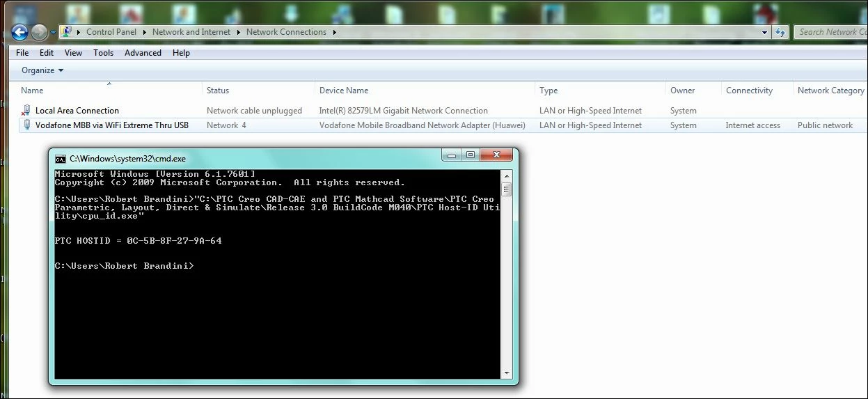
Task: Select Local Area Connection adapter icon
Action: point(26,110)
